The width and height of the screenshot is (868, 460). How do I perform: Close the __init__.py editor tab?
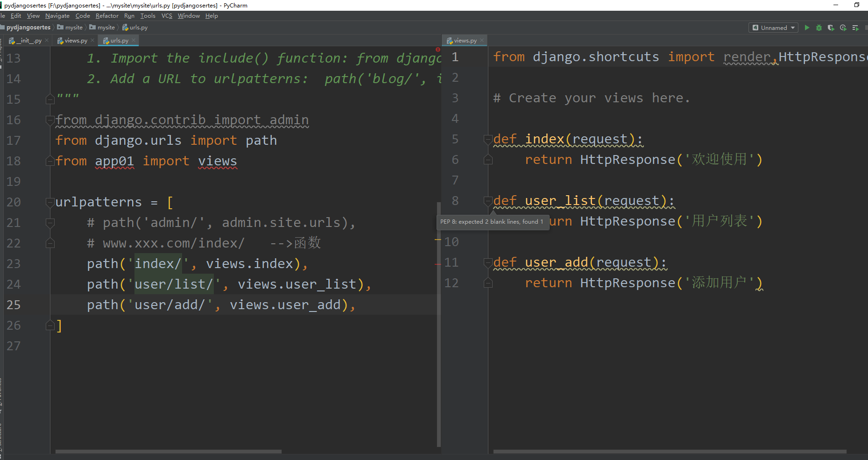pos(47,41)
